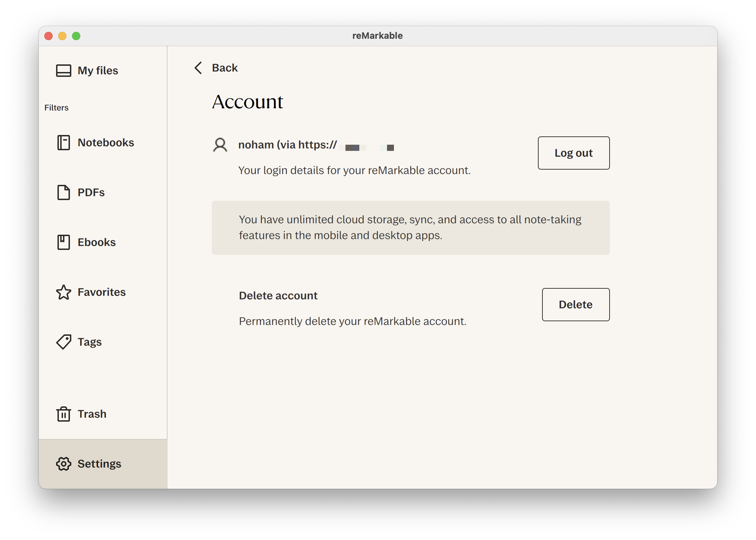
Task: Click the My files device icon
Action: pyautogui.click(x=63, y=71)
